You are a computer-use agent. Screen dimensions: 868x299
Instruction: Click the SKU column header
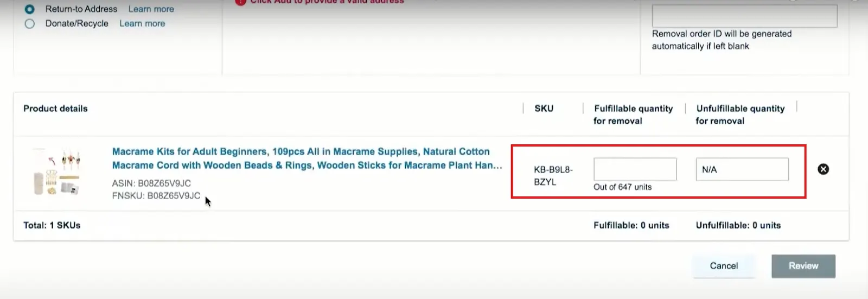click(x=544, y=109)
